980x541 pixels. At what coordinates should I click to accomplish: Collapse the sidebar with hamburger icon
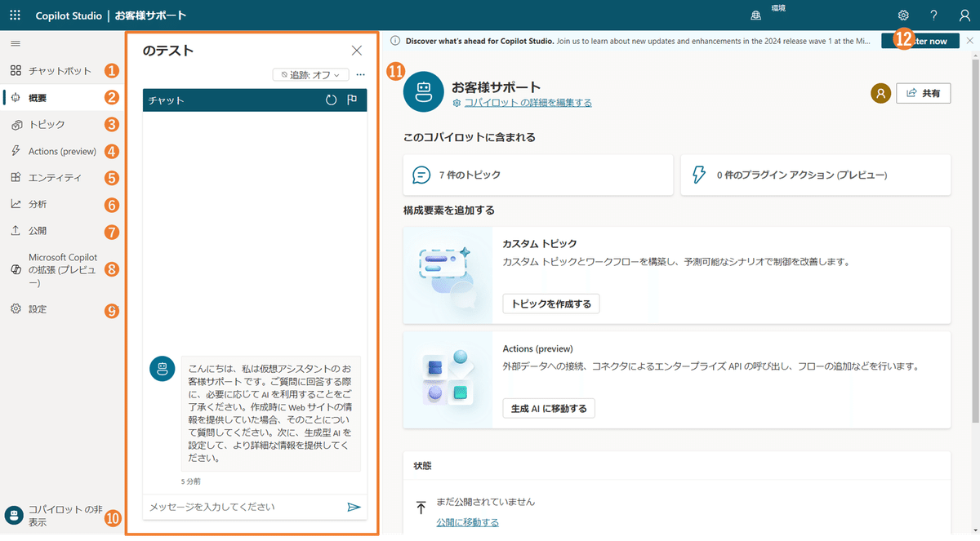click(x=15, y=43)
